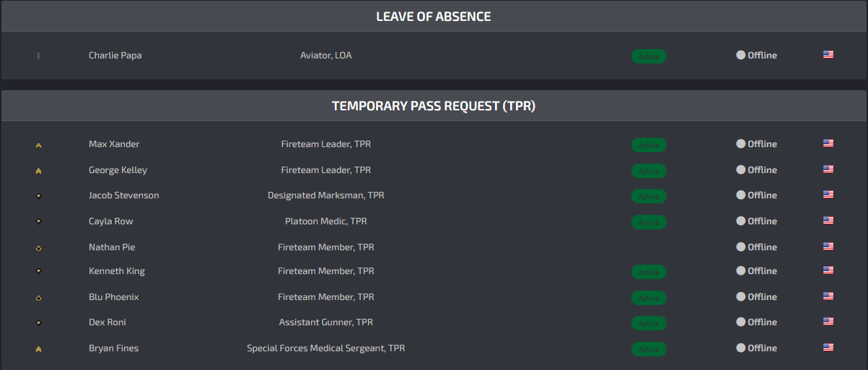Click George Kelley's sergeant rank icon
This screenshot has width=868, height=370.
click(x=38, y=171)
